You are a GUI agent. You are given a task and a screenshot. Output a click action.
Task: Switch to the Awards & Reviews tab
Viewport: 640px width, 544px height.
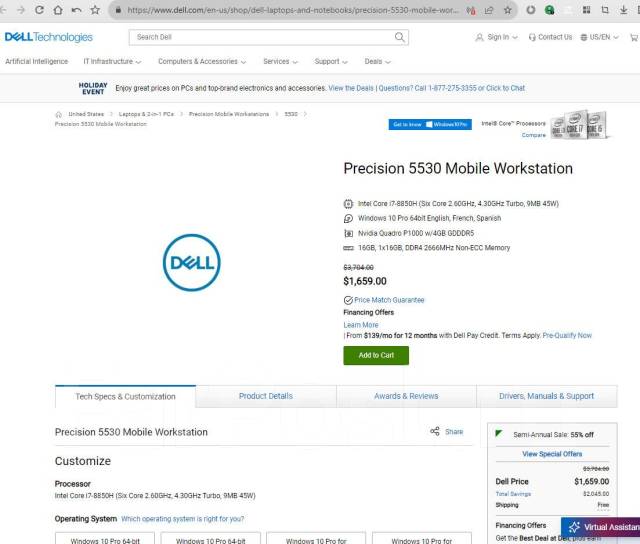pyautogui.click(x=406, y=396)
